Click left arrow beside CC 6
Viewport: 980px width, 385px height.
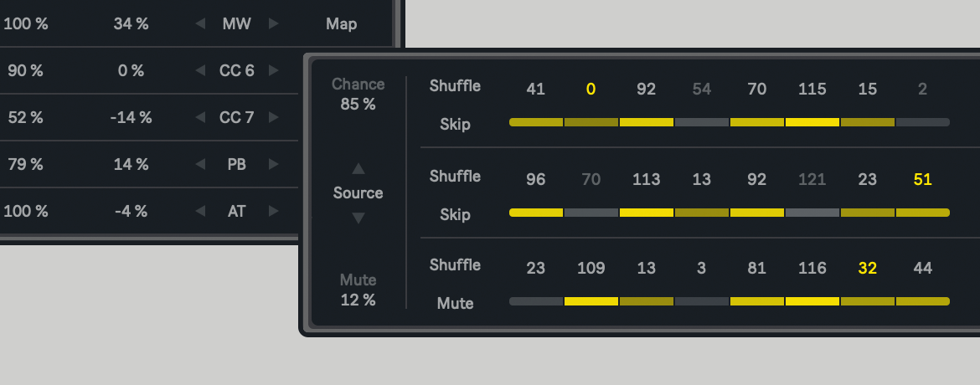(x=200, y=70)
